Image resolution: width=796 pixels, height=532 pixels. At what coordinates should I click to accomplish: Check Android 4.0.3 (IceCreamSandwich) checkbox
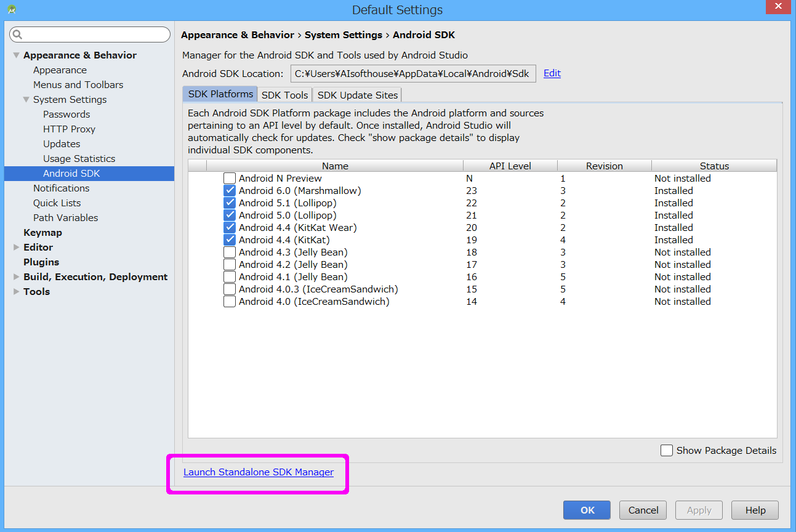tap(230, 289)
